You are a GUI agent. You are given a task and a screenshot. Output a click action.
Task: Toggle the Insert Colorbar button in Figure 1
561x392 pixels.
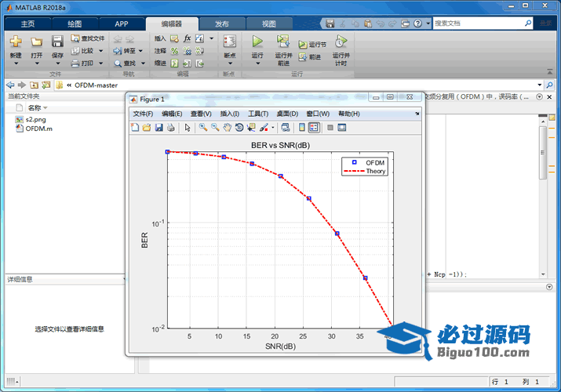[302, 128]
